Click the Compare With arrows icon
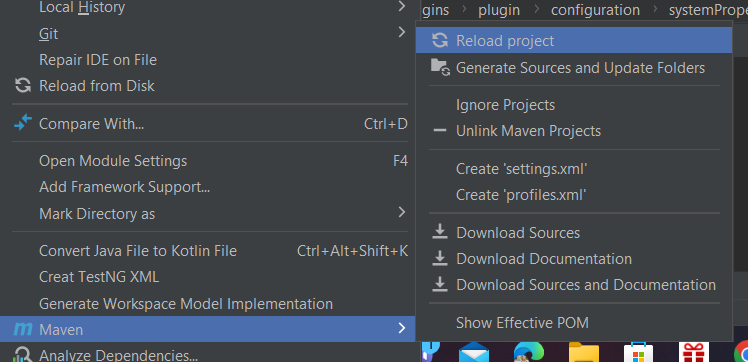 click(x=23, y=123)
